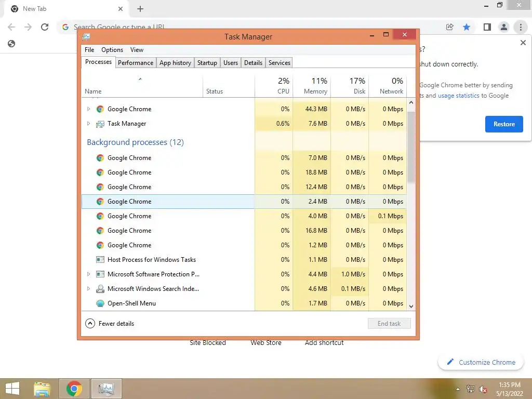
Task: Dismiss the restore pages popup
Action: (523, 43)
